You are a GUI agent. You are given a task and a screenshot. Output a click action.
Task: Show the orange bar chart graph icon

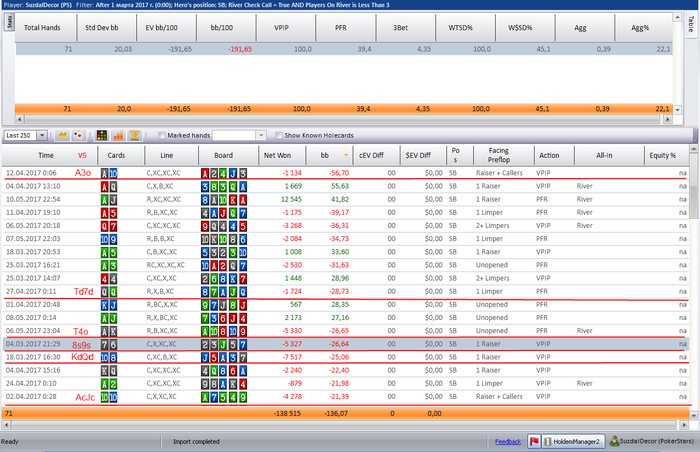118,135
